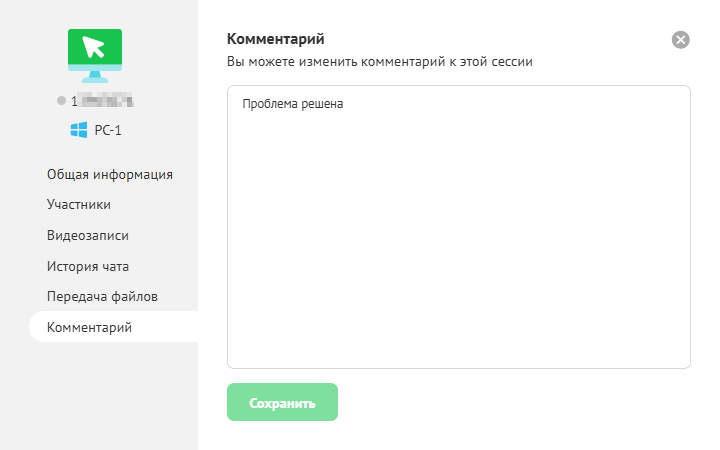720x450 pixels.
Task: Open the Видеозаписи section
Action: coord(88,236)
